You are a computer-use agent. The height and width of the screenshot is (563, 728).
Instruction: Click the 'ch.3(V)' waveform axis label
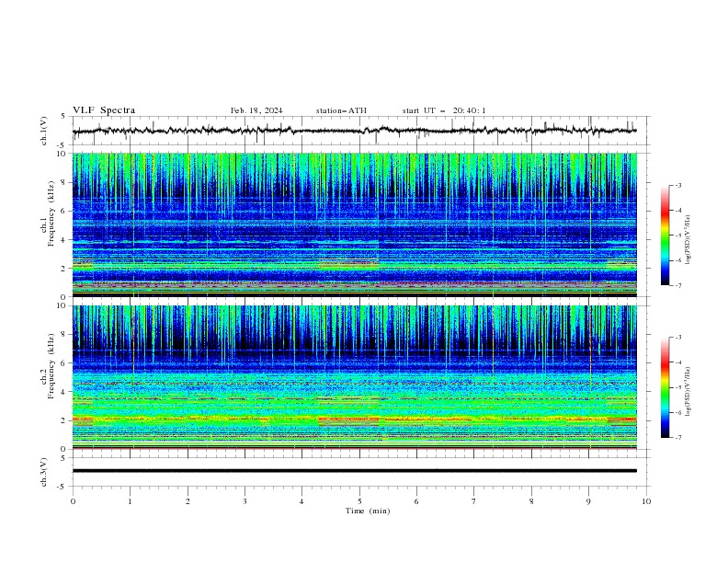tap(44, 472)
